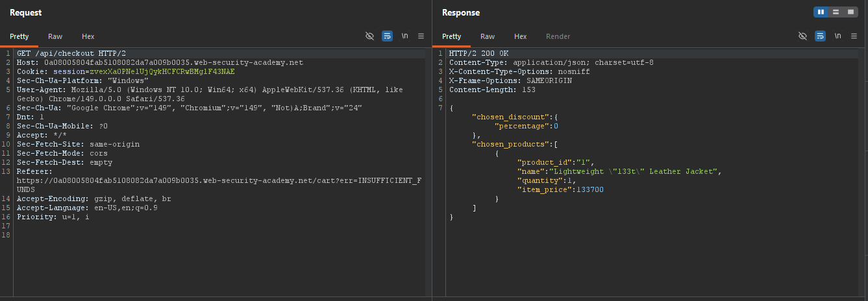Screen dimensions: 868x301
Task: Click 'Content-Length: 153' header
Action: pyautogui.click(x=492, y=90)
